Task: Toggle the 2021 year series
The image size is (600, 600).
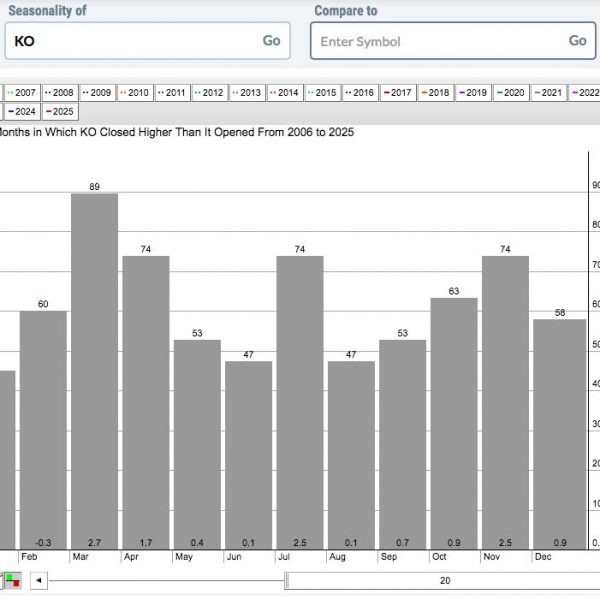Action: (549, 93)
